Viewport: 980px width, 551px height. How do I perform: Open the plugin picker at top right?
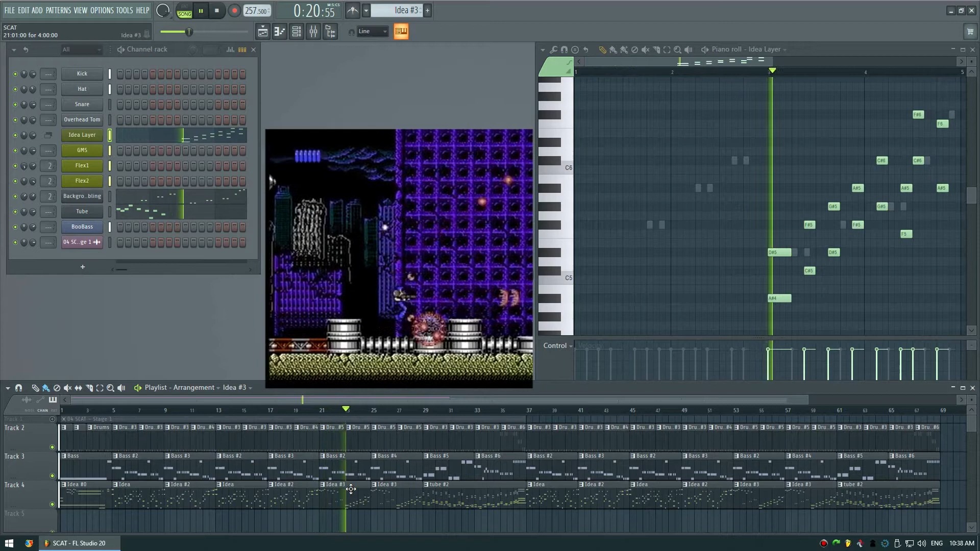click(970, 32)
